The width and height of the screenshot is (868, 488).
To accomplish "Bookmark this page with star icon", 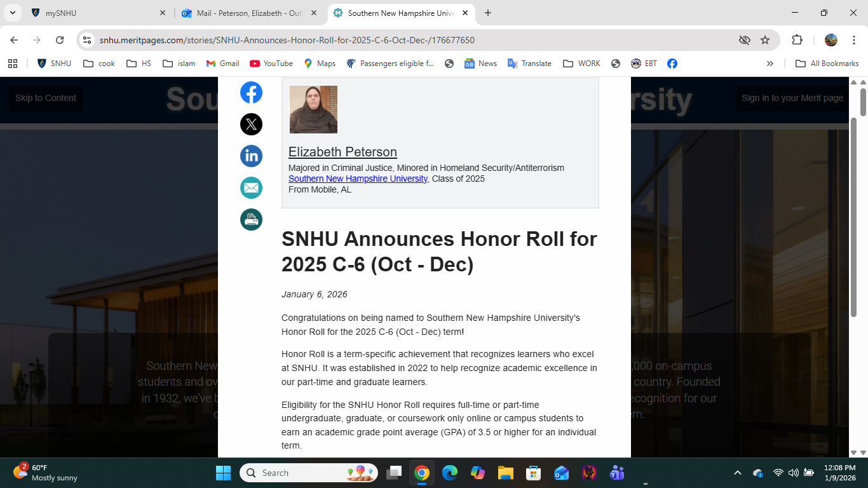I will [765, 40].
